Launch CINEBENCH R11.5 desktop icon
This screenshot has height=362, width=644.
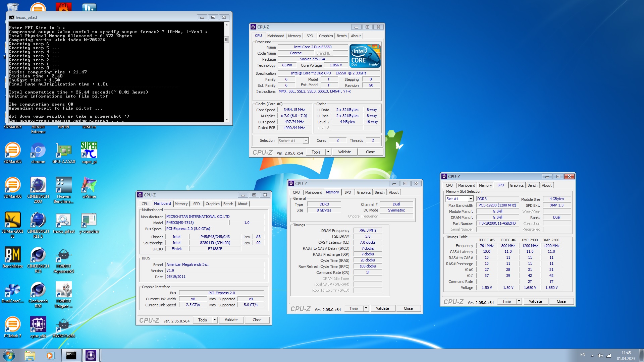[38, 225]
